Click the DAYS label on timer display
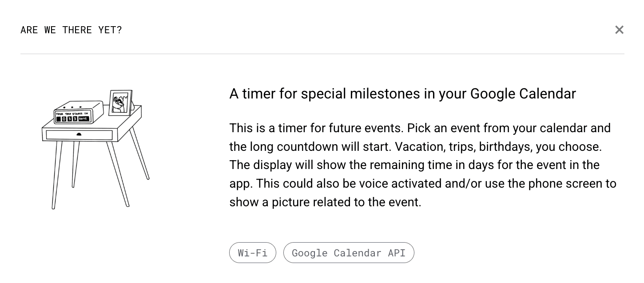The image size is (644, 283). click(x=83, y=119)
